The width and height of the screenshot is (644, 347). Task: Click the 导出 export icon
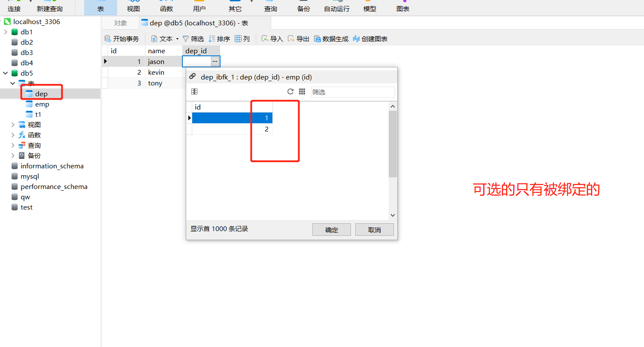(291, 39)
